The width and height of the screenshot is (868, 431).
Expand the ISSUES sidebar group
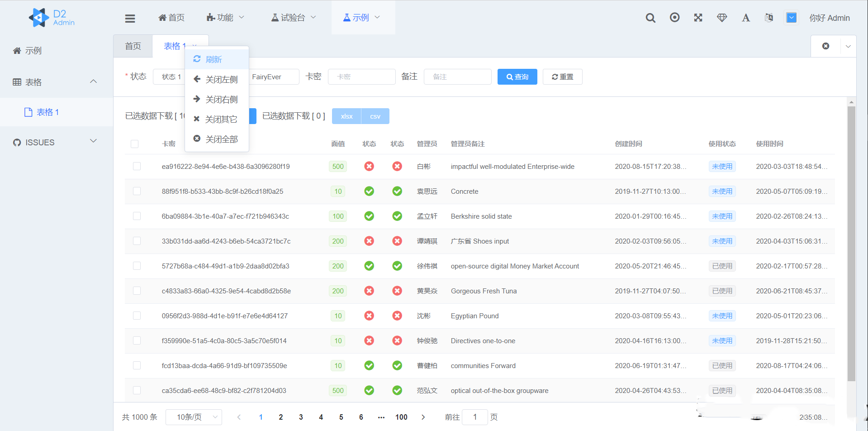click(57, 142)
